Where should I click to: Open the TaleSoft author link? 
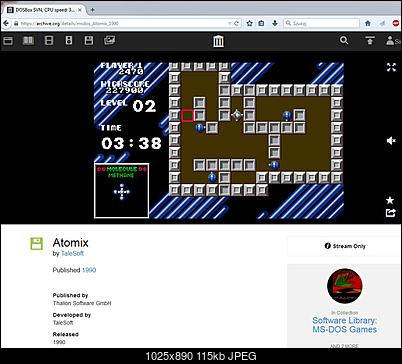(72, 254)
